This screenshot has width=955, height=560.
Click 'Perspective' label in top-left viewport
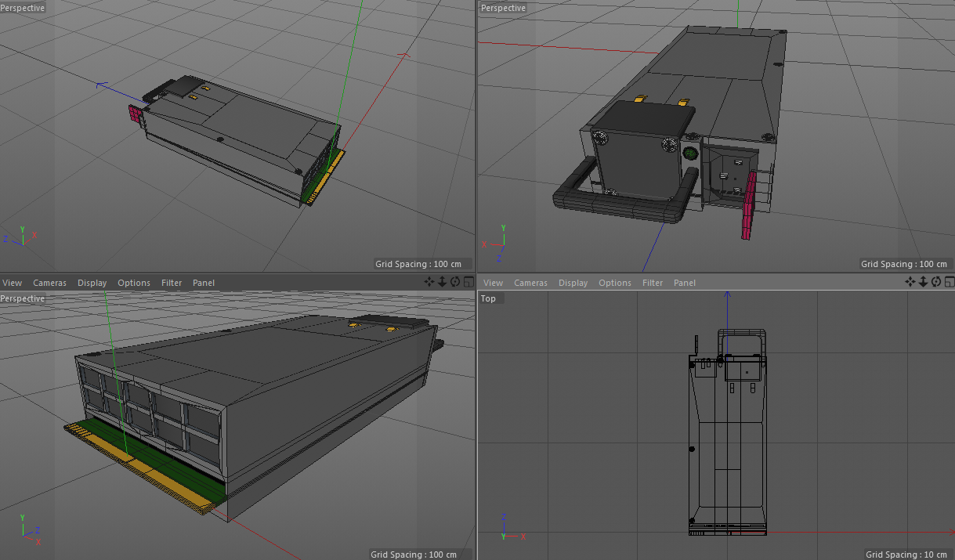pyautogui.click(x=23, y=8)
